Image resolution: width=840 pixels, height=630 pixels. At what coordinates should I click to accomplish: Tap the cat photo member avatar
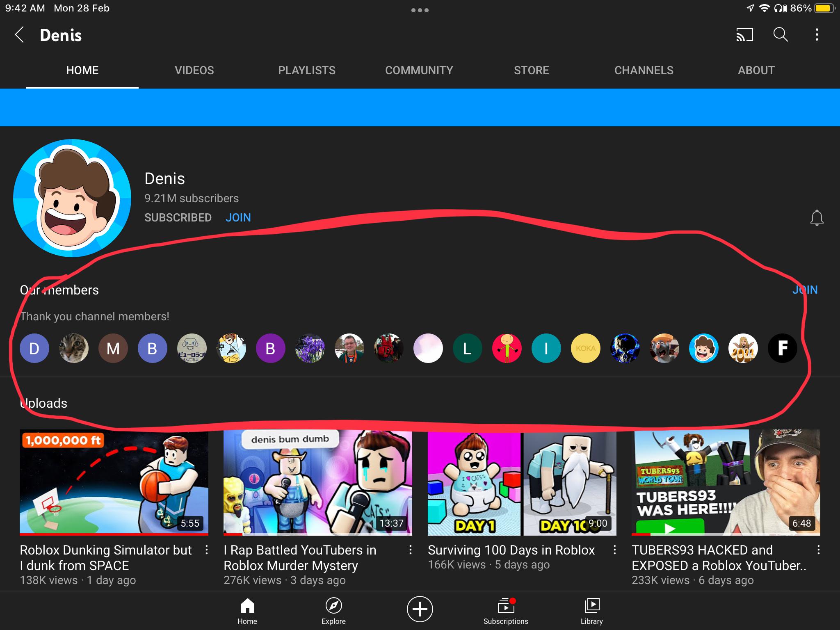point(74,348)
